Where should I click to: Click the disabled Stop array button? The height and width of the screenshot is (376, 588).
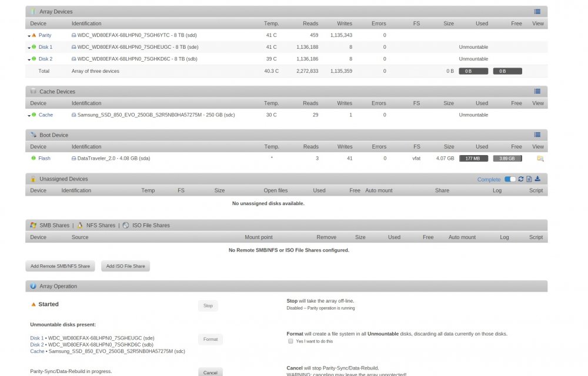pyautogui.click(x=208, y=305)
